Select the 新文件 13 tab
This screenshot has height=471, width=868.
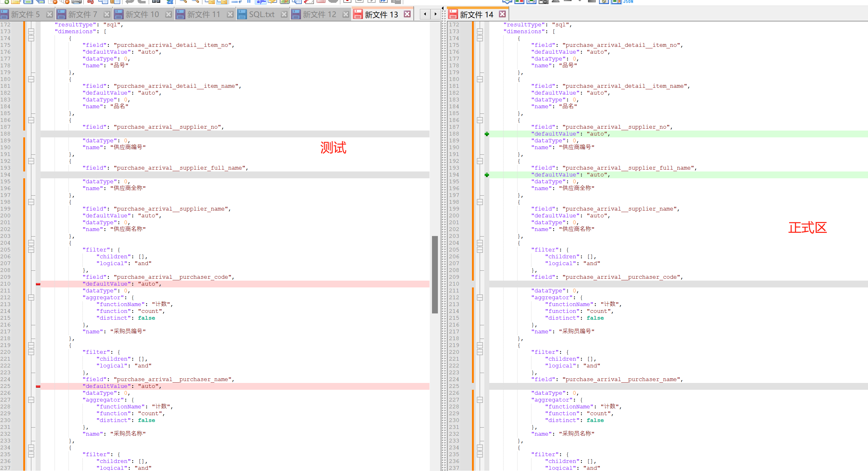382,14
